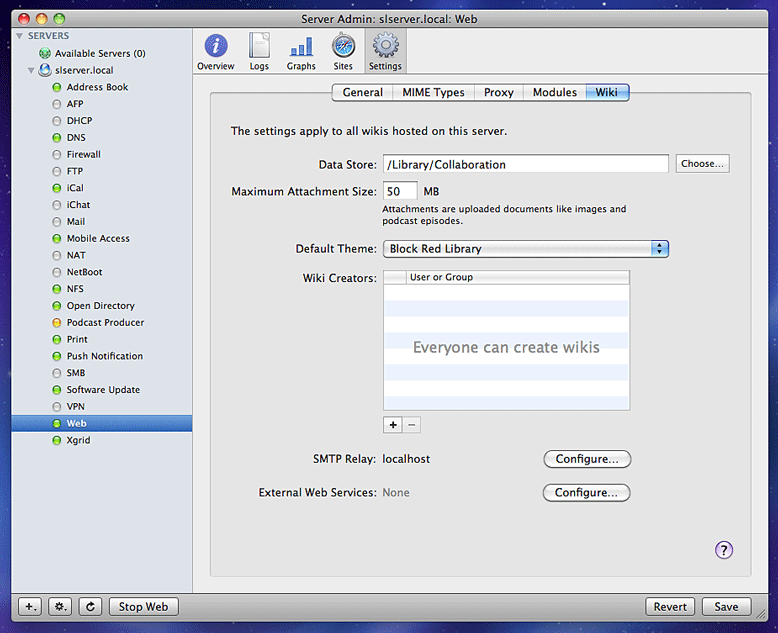Open the Settings gear toolbar icon
The image size is (778, 633).
tap(385, 52)
